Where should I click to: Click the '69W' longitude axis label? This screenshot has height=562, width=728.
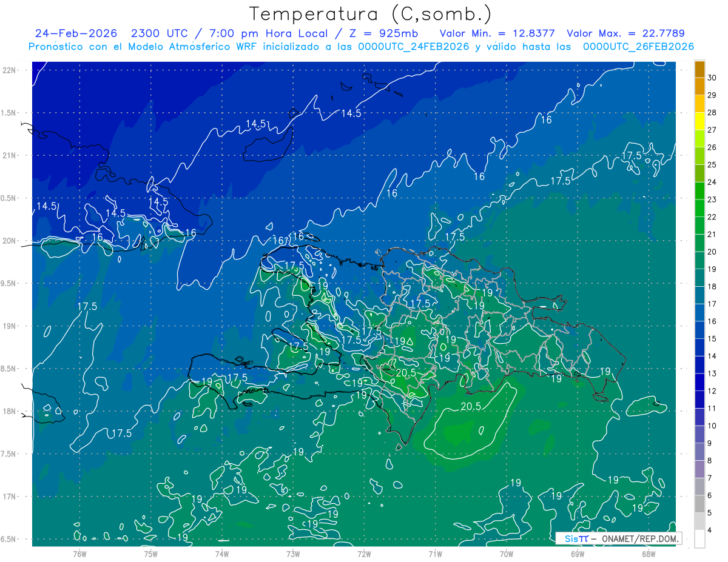[578, 554]
